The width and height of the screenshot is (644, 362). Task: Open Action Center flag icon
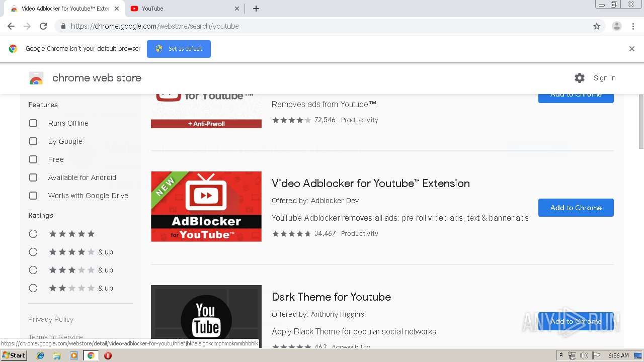pyautogui.click(x=596, y=355)
